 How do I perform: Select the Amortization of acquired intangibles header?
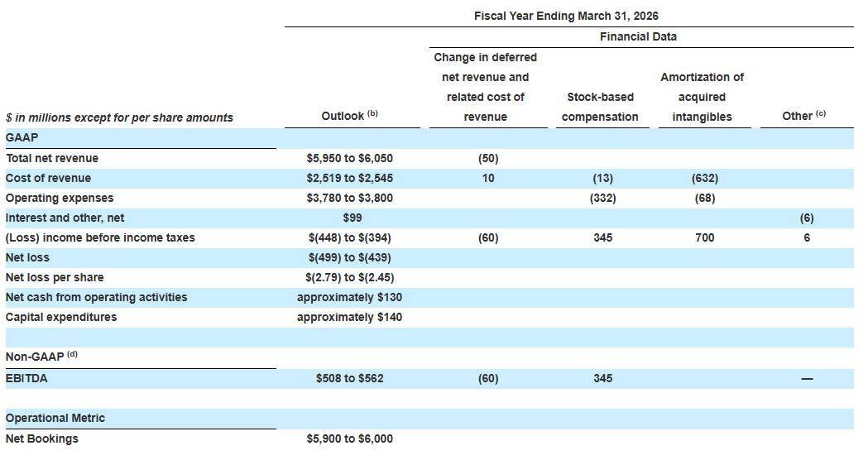(x=702, y=97)
